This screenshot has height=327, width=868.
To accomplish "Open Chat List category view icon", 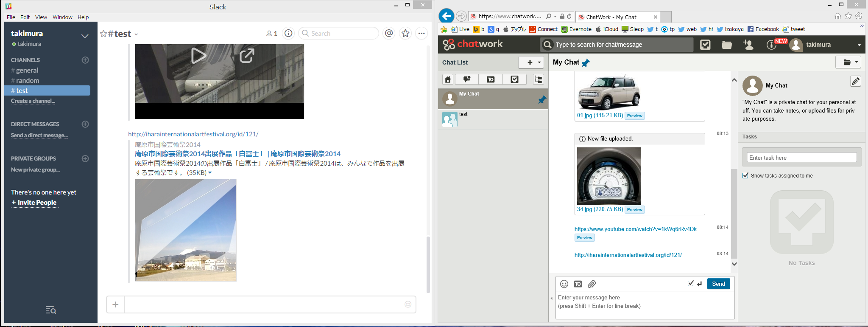I will [x=539, y=79].
